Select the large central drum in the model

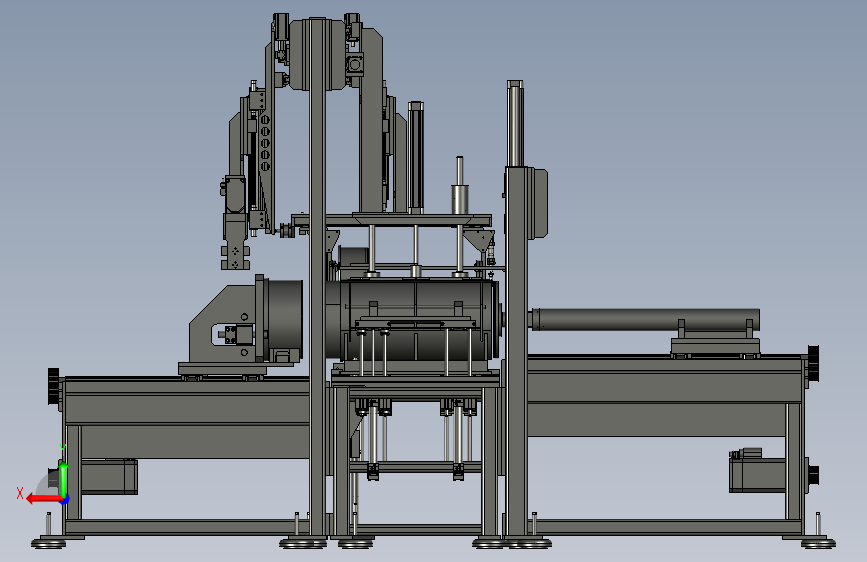click(x=415, y=320)
